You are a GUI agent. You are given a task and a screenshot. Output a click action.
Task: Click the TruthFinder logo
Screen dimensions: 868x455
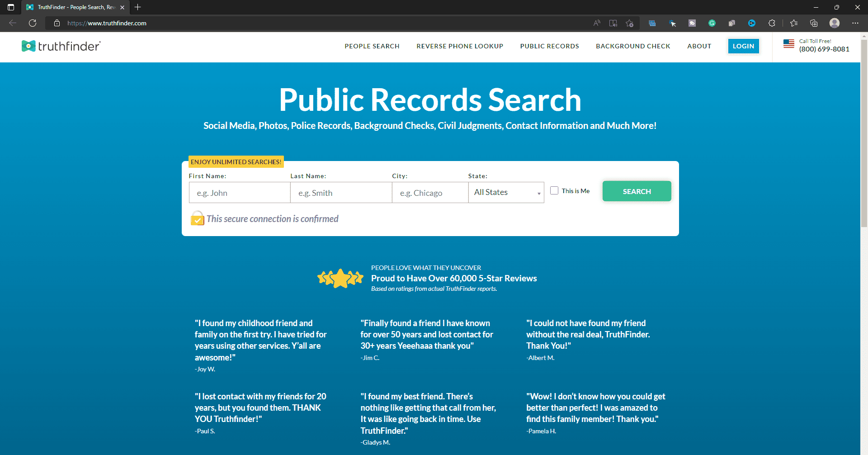pos(61,46)
